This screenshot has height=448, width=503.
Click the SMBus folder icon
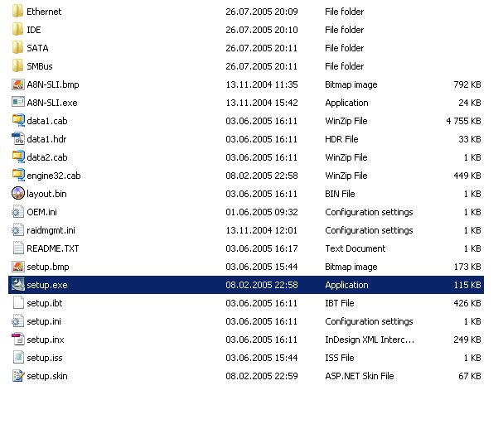(17, 66)
